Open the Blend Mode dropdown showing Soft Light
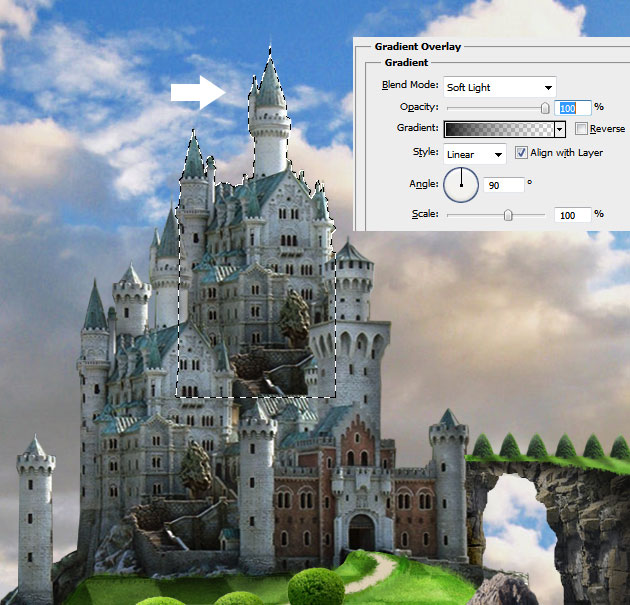630x605 pixels. point(499,86)
